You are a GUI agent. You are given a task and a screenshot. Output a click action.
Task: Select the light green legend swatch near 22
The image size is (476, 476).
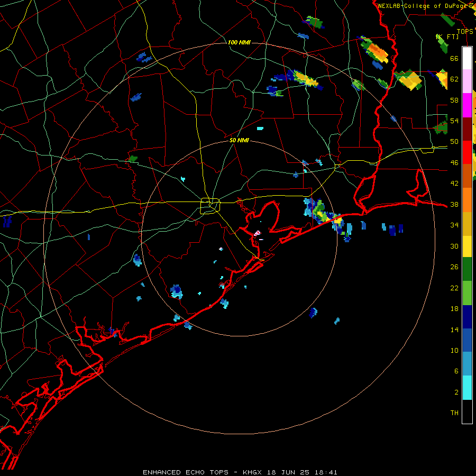point(467,293)
